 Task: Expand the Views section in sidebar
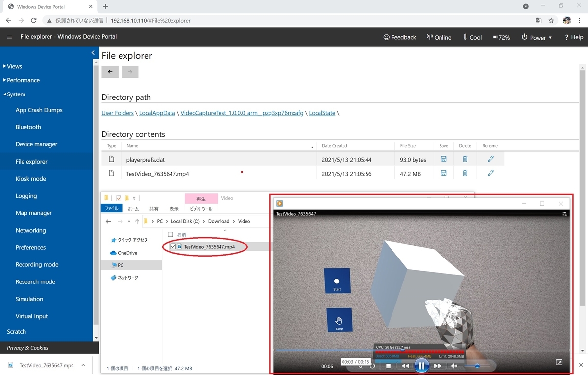tap(13, 66)
